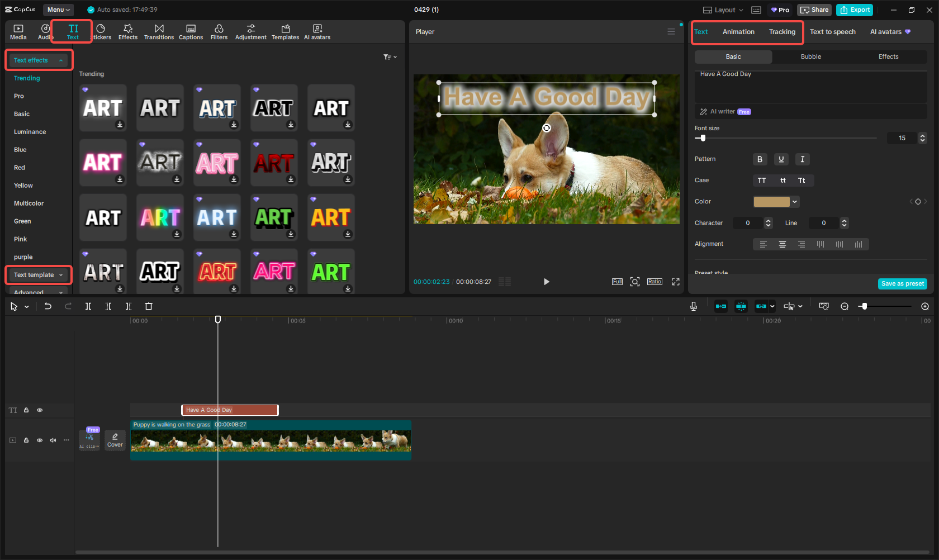This screenshot has width=939, height=560.
Task: Lock the video track
Action: (26, 440)
